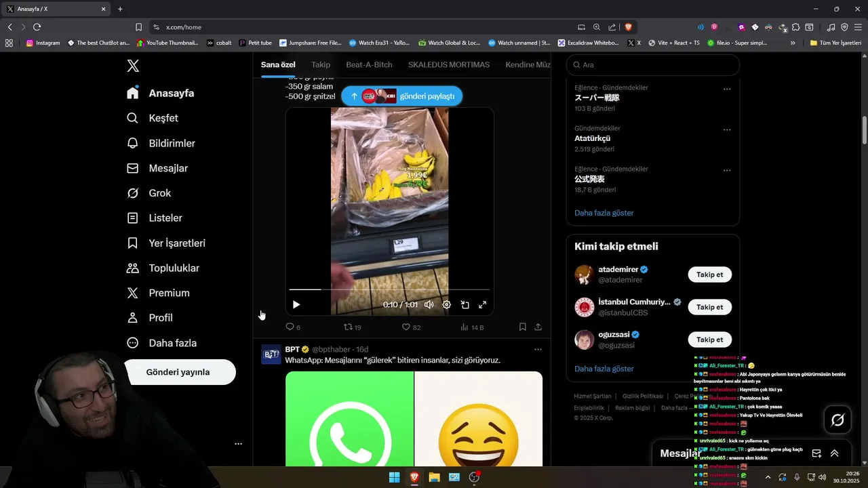Open Windows Start menu

tap(394, 477)
